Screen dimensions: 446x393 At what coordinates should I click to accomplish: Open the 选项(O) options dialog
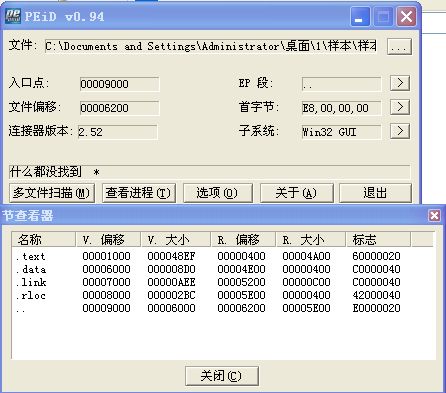(x=218, y=193)
